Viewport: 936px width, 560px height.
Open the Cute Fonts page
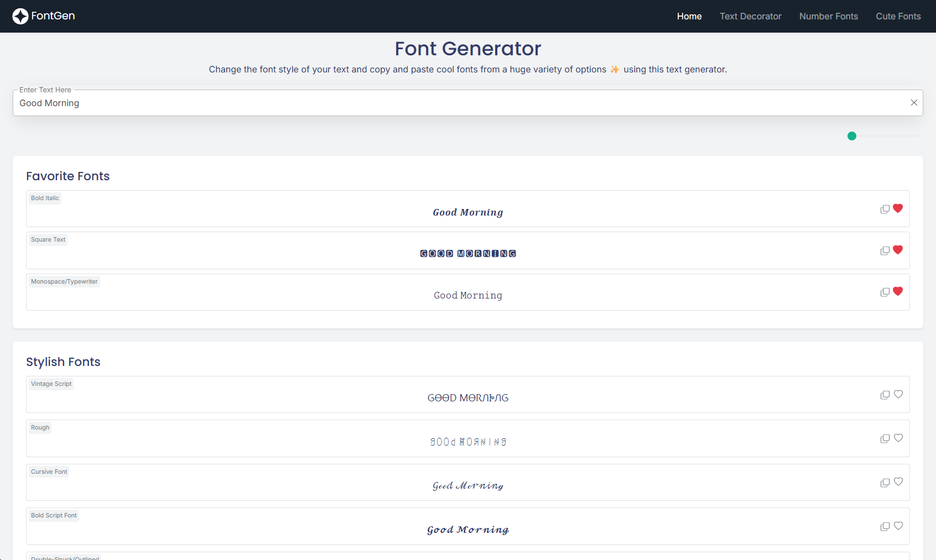pos(898,16)
